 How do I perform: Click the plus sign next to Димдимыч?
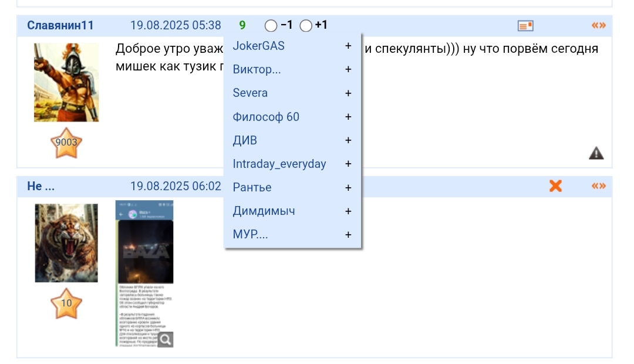[x=348, y=211]
